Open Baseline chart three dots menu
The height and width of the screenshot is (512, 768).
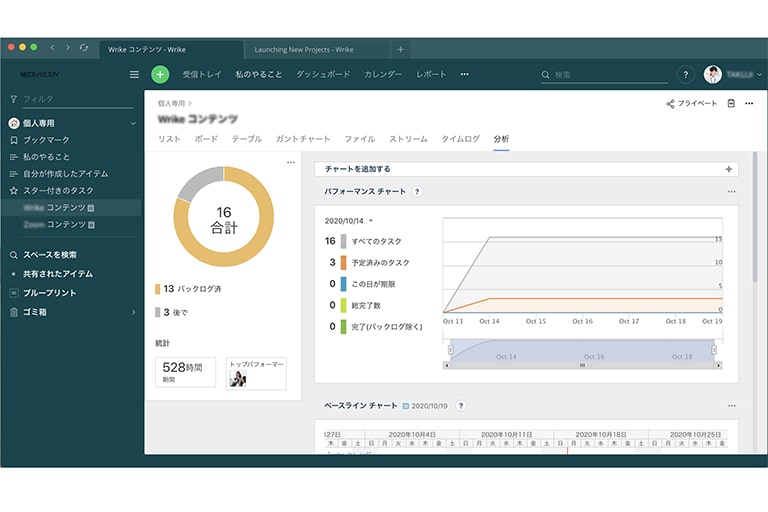731,406
